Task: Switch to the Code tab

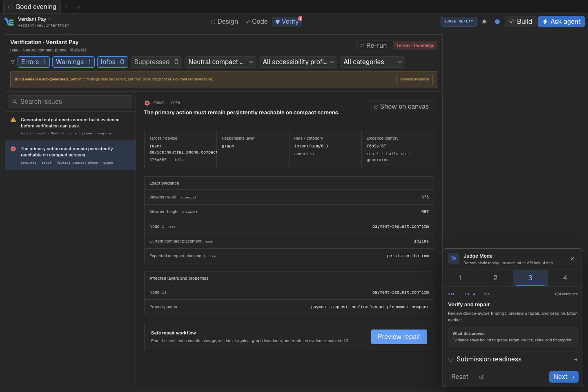Action: (256, 22)
